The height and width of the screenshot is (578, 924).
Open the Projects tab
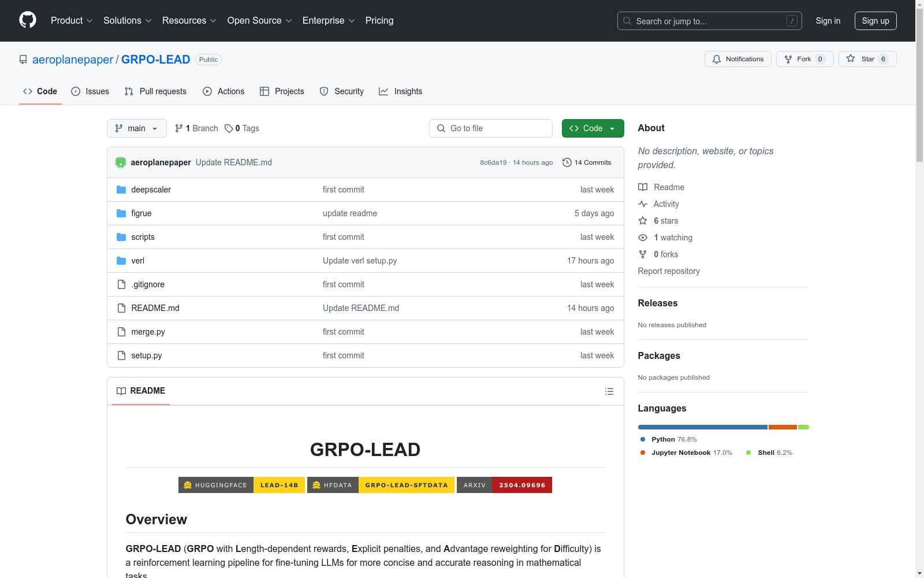pos(282,91)
